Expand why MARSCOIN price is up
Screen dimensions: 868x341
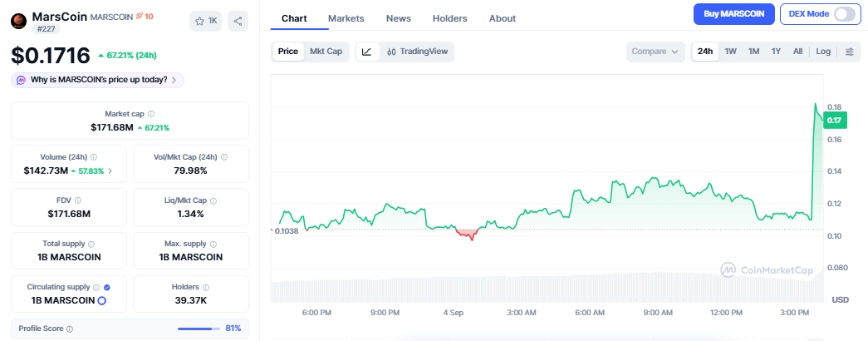(97, 80)
